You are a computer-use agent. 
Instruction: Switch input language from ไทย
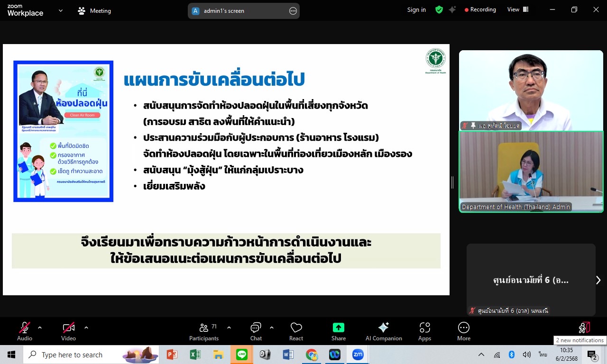pos(543,355)
